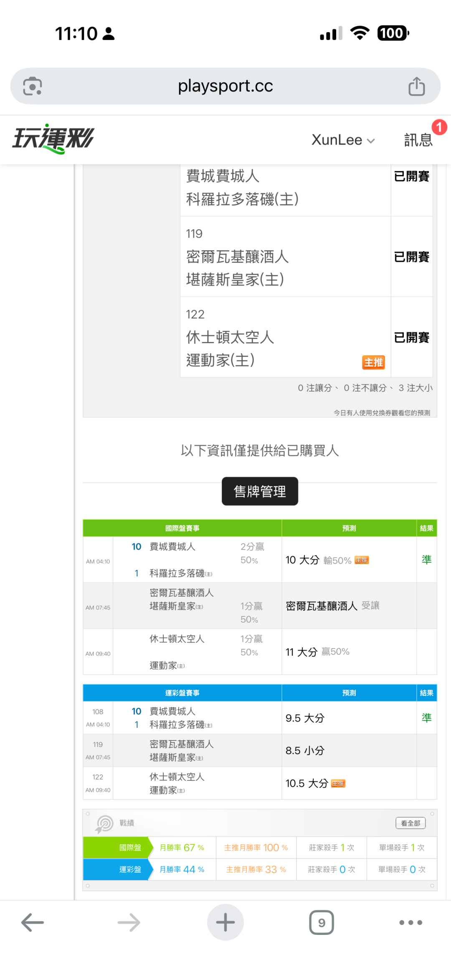Go back with the browser back arrow
Screen dimensions: 451x980
[33, 922]
